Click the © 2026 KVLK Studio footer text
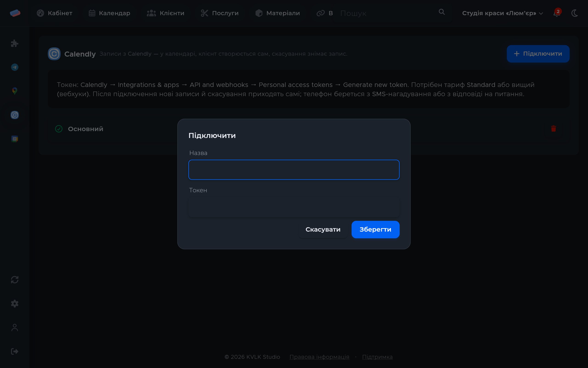Image resolution: width=588 pixels, height=368 pixels. 252,357
